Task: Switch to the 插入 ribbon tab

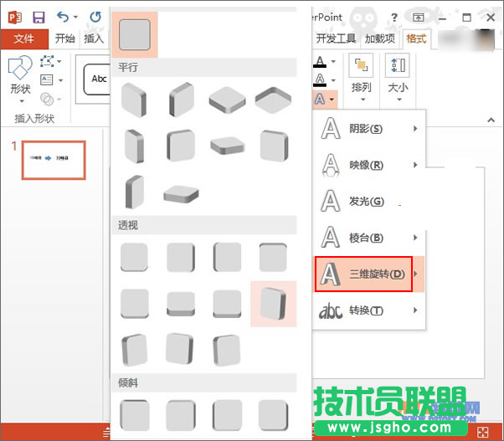Action: (x=94, y=38)
